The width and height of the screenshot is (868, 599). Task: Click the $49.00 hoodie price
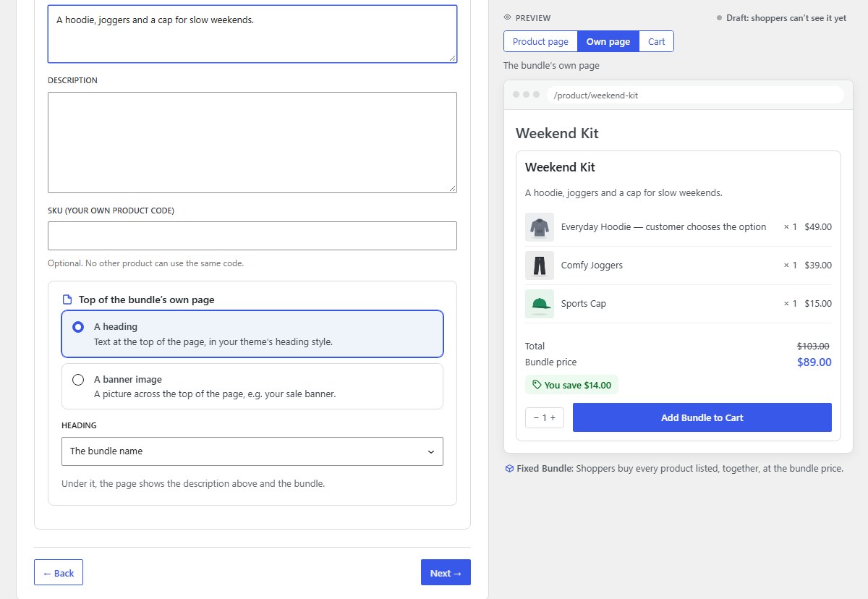pyautogui.click(x=818, y=227)
